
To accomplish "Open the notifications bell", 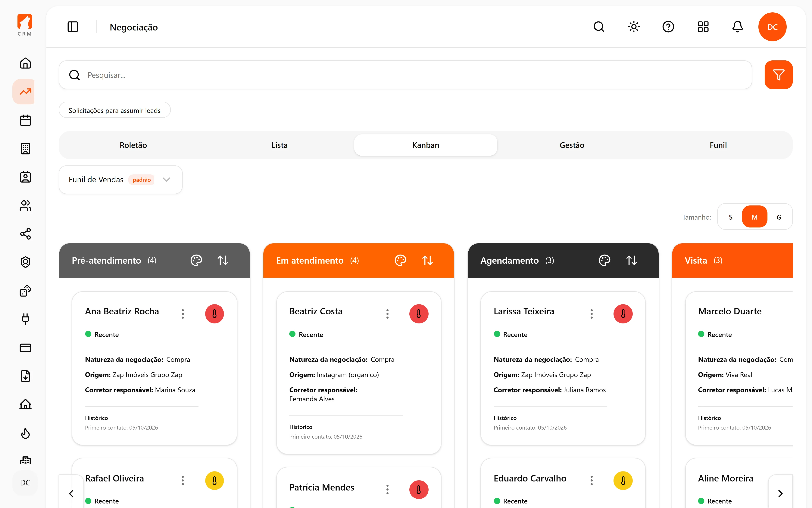I will pyautogui.click(x=738, y=27).
